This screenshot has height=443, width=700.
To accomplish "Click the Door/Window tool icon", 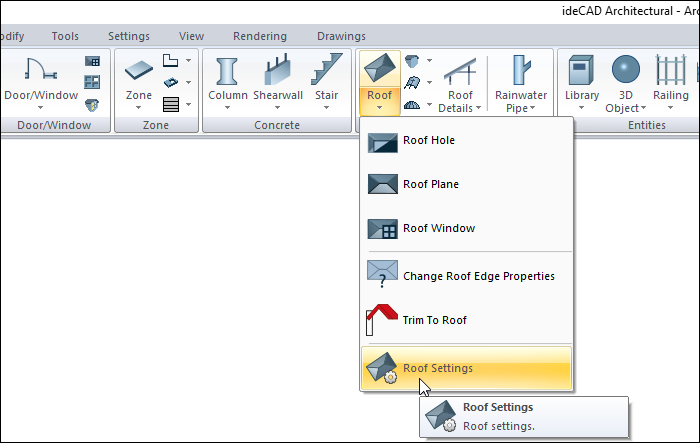I will coord(41,69).
